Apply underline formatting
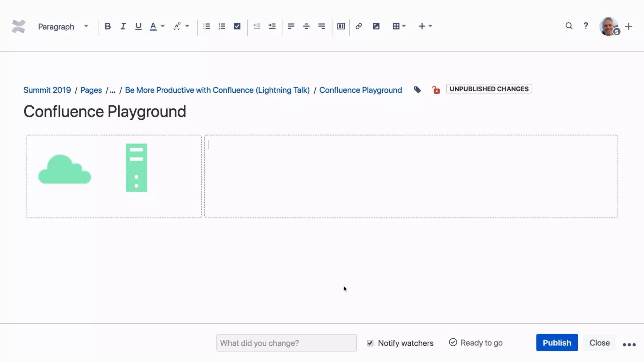Image resolution: width=644 pixels, height=362 pixels. tap(138, 26)
